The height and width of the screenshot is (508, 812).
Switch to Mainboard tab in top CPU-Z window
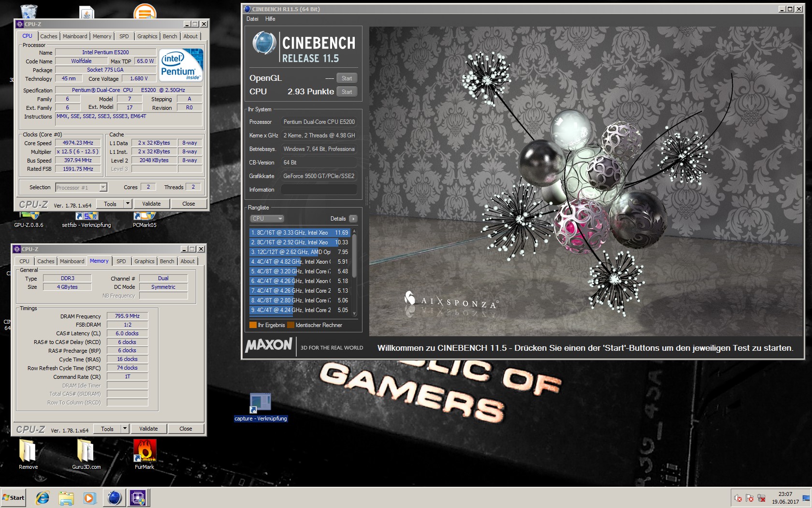point(75,36)
